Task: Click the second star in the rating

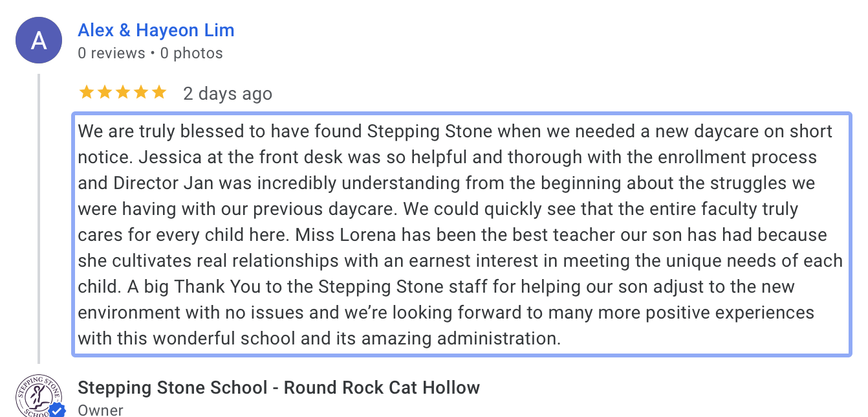Action: pyautogui.click(x=104, y=93)
